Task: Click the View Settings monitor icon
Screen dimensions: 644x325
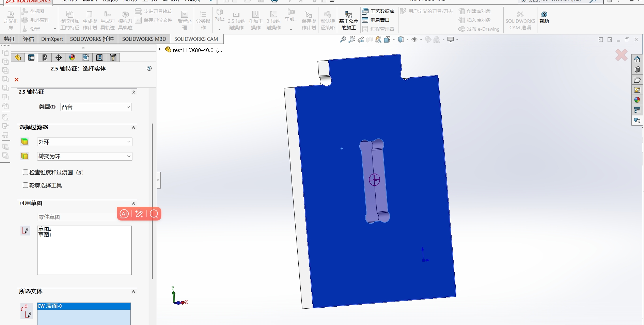Action: (x=451, y=40)
